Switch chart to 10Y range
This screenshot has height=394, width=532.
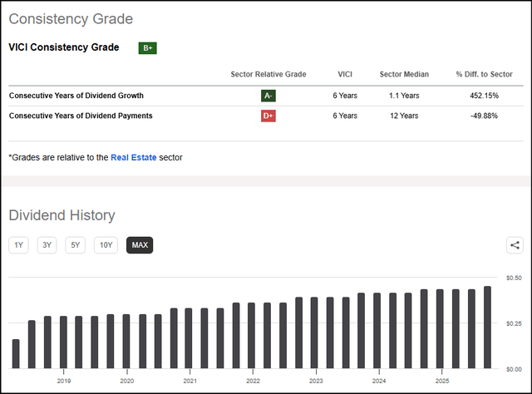click(106, 245)
